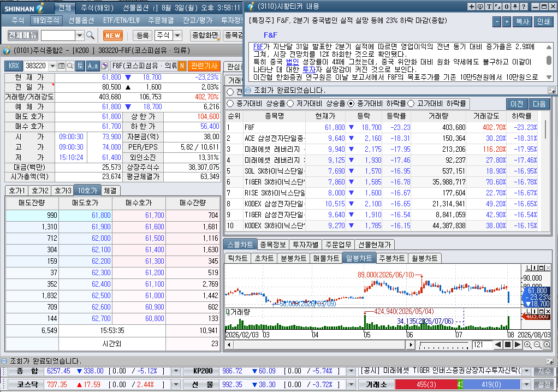
Task: Click the mini icon right of bottom status bar
Action: (x=549, y=361)
